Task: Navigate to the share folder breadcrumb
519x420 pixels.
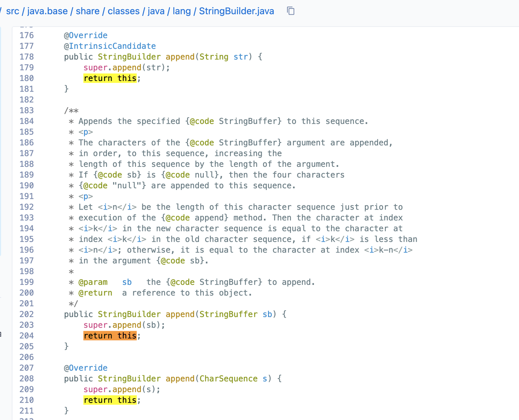Action: click(x=88, y=11)
